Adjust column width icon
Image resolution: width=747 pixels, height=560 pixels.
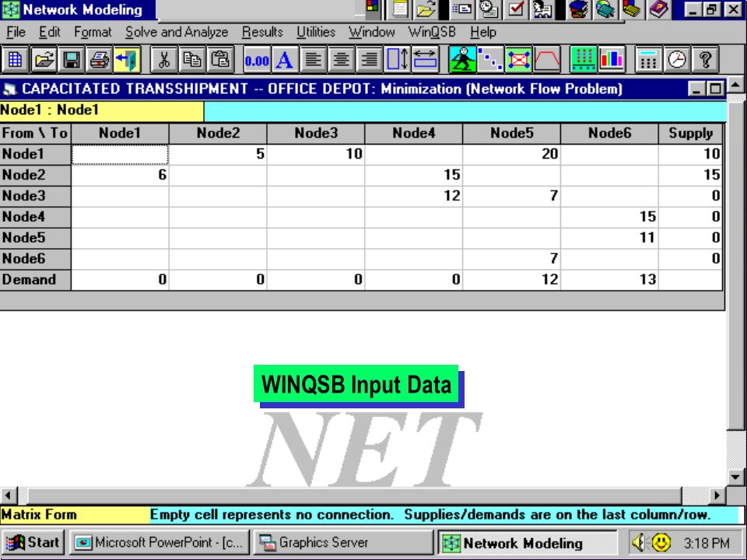[x=426, y=60]
